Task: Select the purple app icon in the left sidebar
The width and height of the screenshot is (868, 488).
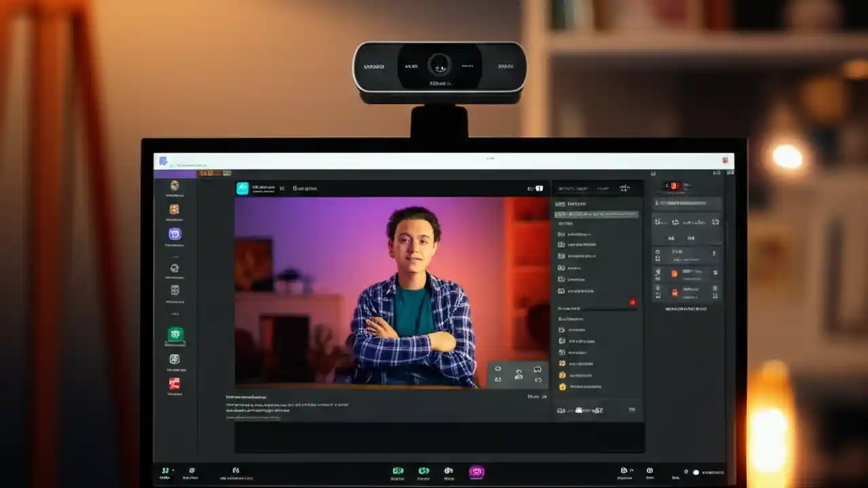Action: click(x=175, y=234)
